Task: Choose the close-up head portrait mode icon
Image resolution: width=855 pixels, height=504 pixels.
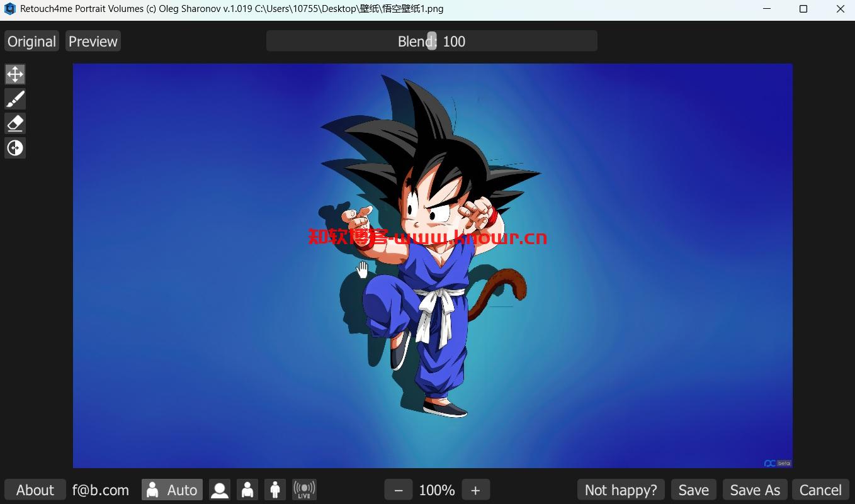Action: coord(220,490)
